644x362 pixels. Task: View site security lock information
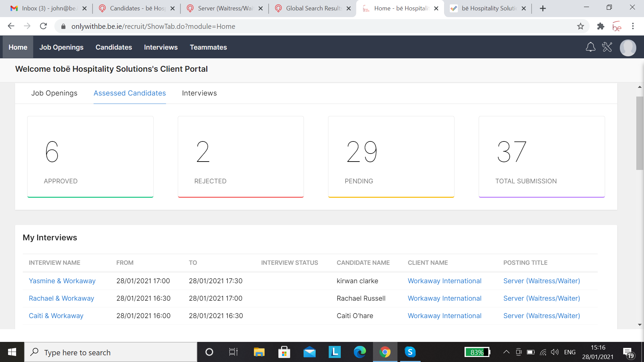(63, 26)
